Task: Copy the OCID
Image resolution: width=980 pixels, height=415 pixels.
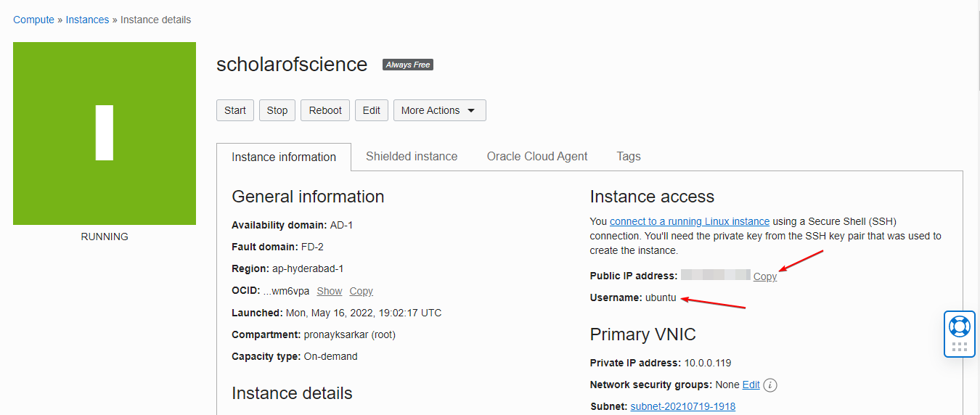Action: pos(361,291)
